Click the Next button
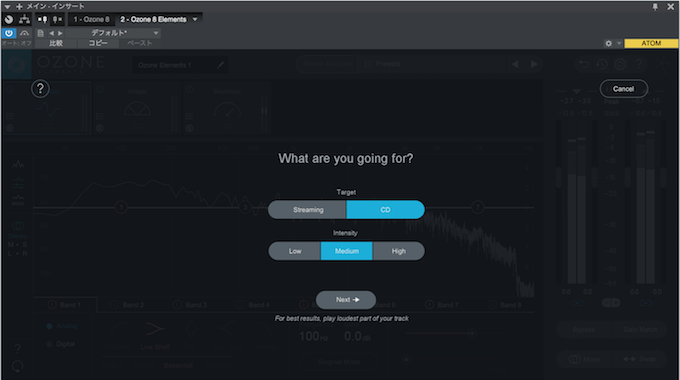680x380 pixels. [346, 300]
